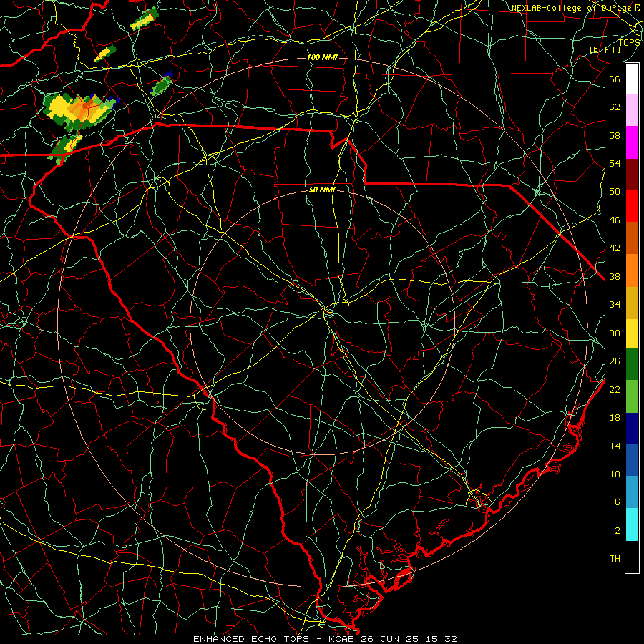Click the magenta 58 kft legend swatch
Screen dimensions: 644x644
[x=632, y=142]
